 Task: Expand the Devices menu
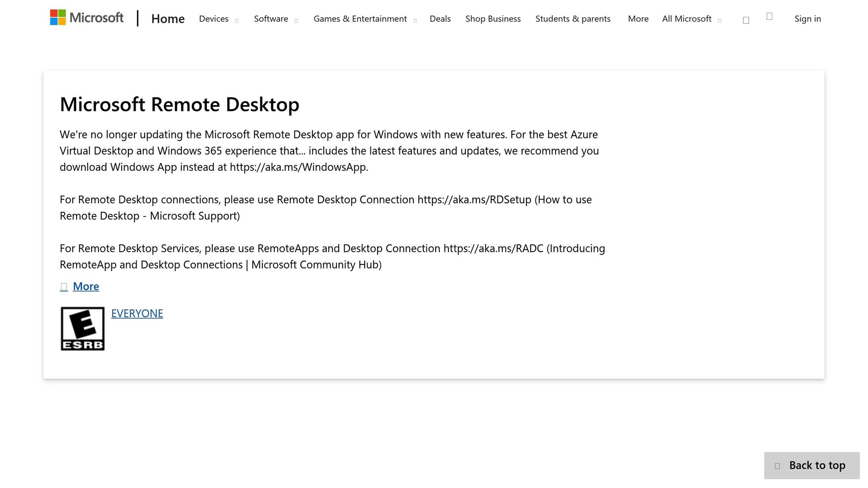pyautogui.click(x=213, y=19)
